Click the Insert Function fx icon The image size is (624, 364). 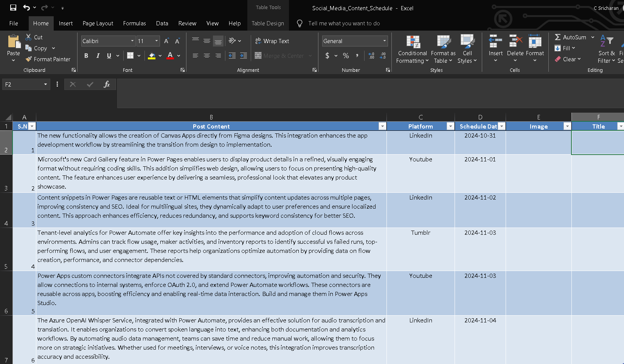(x=107, y=84)
